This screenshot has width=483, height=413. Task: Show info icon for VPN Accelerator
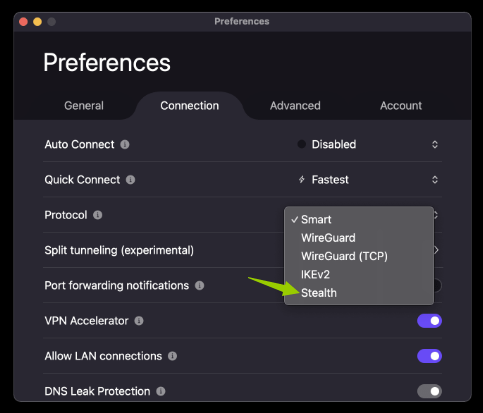(139, 321)
